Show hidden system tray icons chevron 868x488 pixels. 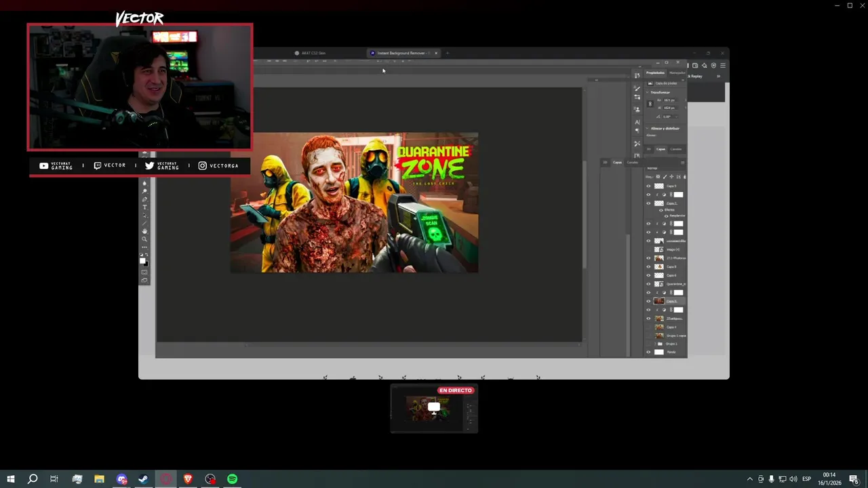[x=749, y=479]
